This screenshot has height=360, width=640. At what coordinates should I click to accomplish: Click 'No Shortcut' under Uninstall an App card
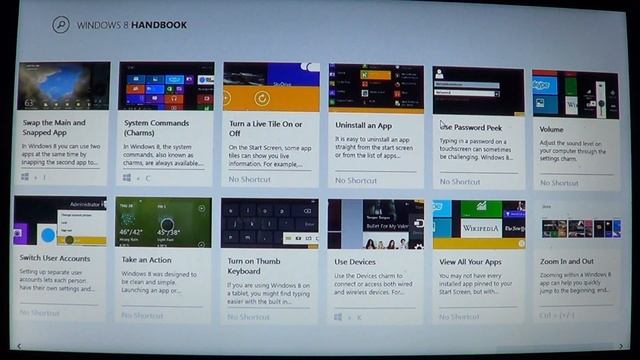(356, 180)
